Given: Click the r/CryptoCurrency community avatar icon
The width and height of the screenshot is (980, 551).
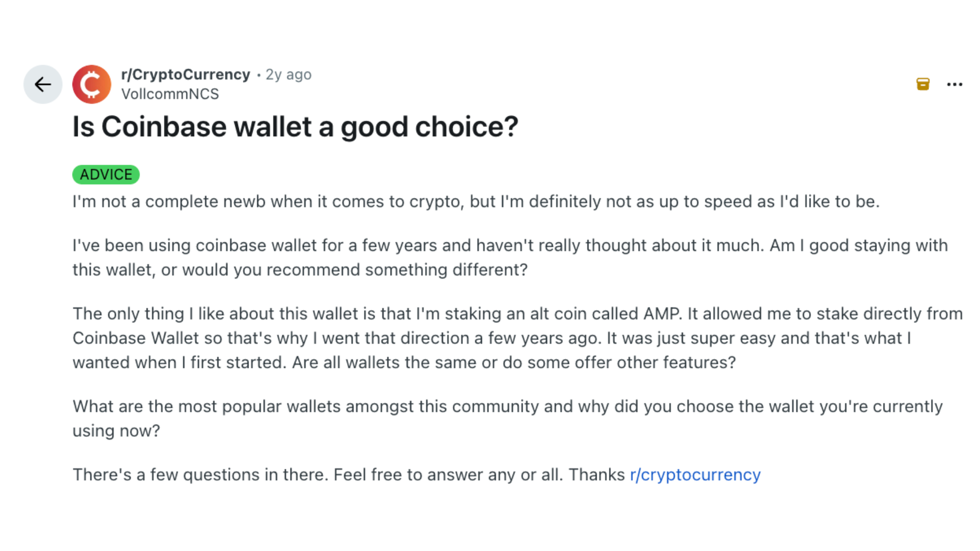Looking at the screenshot, I should (x=92, y=84).
